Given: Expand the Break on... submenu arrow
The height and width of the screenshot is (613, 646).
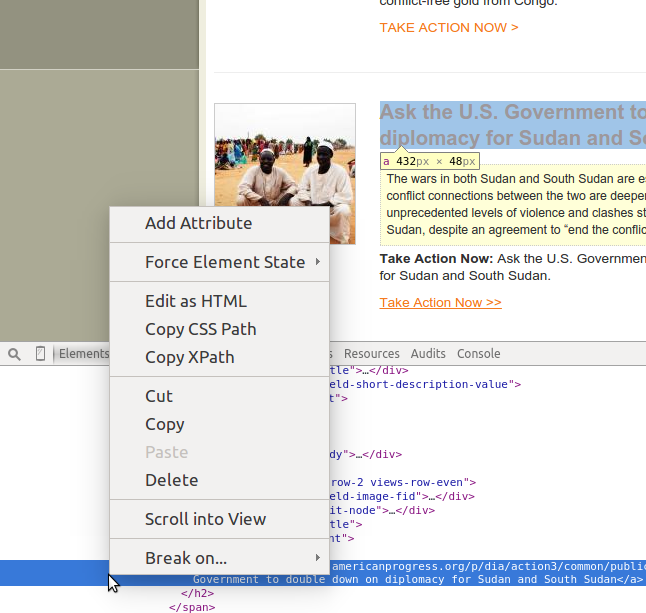Looking at the screenshot, I should (318, 558).
